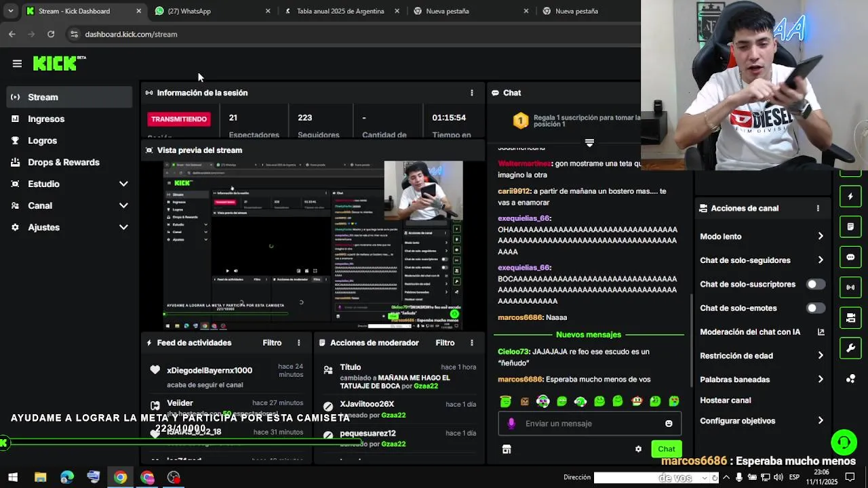The height and width of the screenshot is (488, 868).
Task: Click the three-circles icon in right rail
Action: click(850, 379)
